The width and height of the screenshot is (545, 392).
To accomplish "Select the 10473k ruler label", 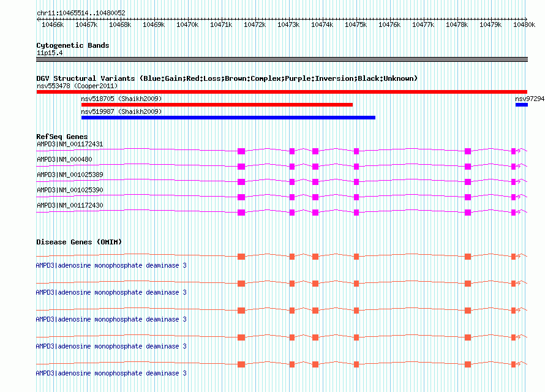I will click(288, 24).
